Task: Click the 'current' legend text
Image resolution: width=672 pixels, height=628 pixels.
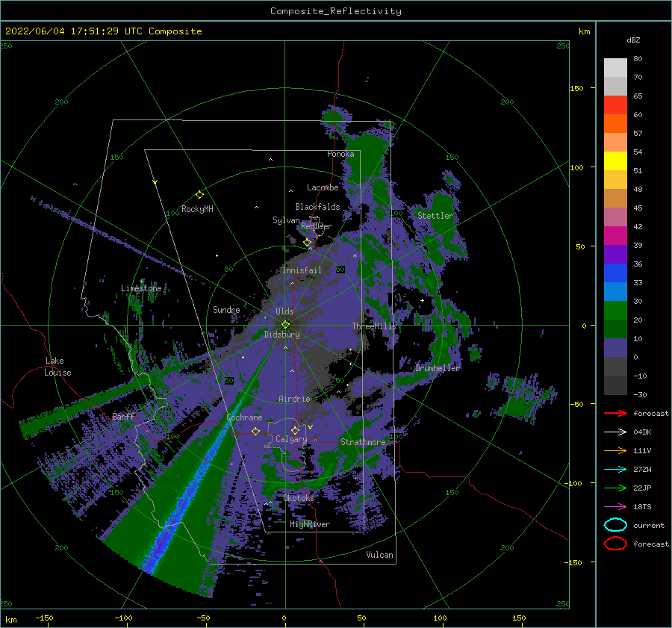Action: 649,526
